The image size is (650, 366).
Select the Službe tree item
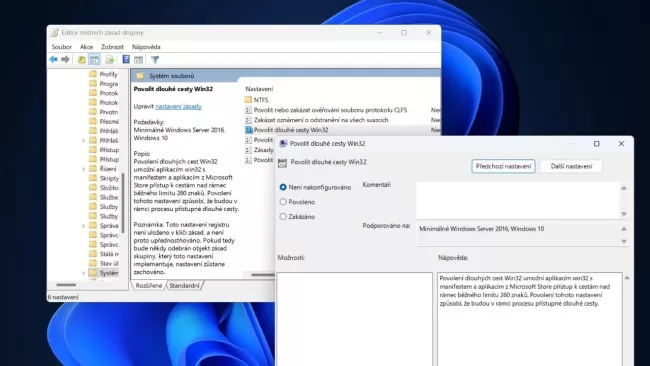click(109, 197)
